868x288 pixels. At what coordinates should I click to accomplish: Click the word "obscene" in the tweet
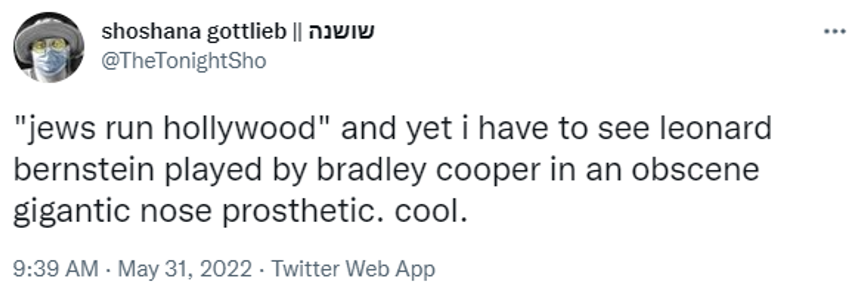pos(695,169)
